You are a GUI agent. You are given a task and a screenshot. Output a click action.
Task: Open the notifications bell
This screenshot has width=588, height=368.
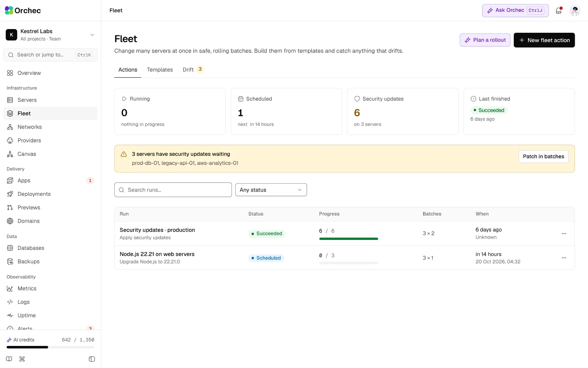[x=559, y=11]
